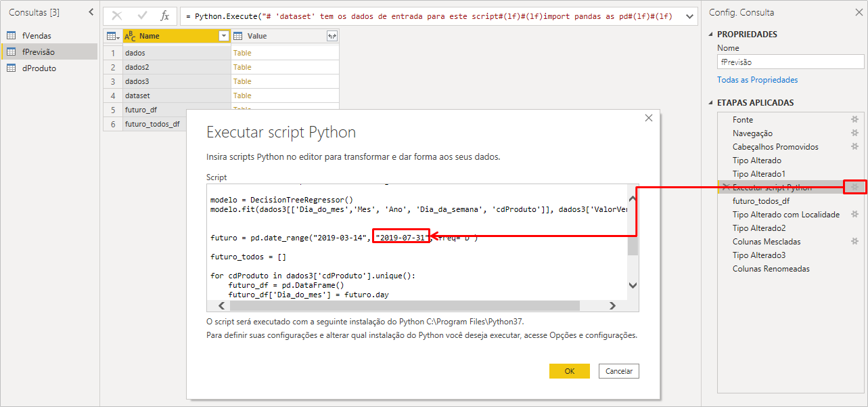Click the script editor's scroll-down arrow
Image resolution: width=868 pixels, height=407 pixels.
pos(631,285)
